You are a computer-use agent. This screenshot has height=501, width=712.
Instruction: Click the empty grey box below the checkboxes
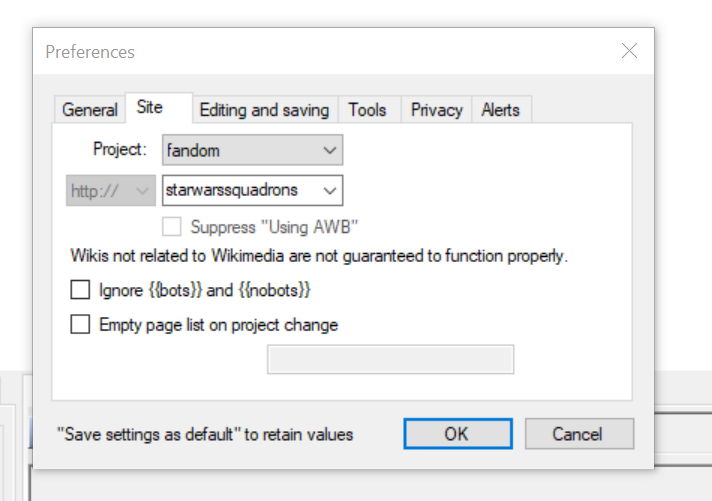[390, 360]
